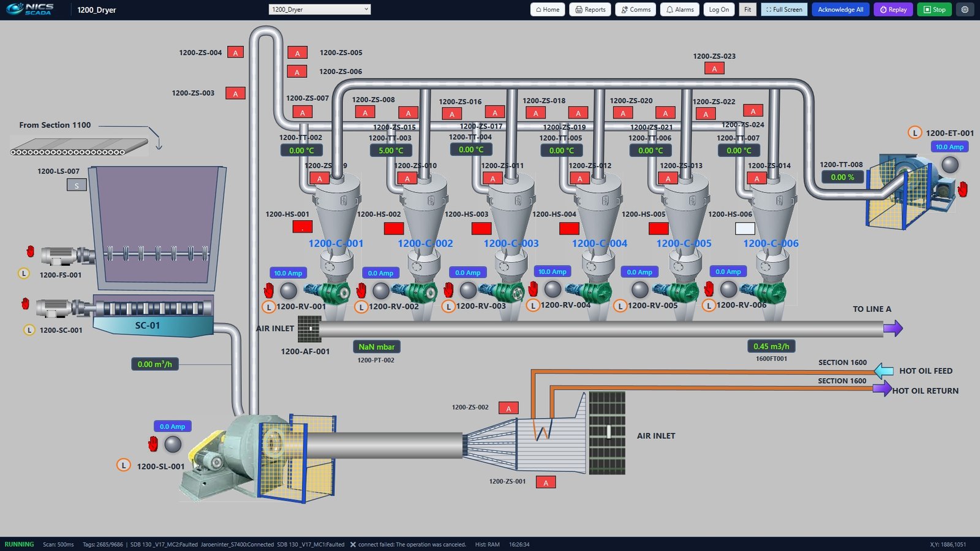Select the 1200-LS-007 level switch indicator
980x551 pixels.
click(x=77, y=185)
